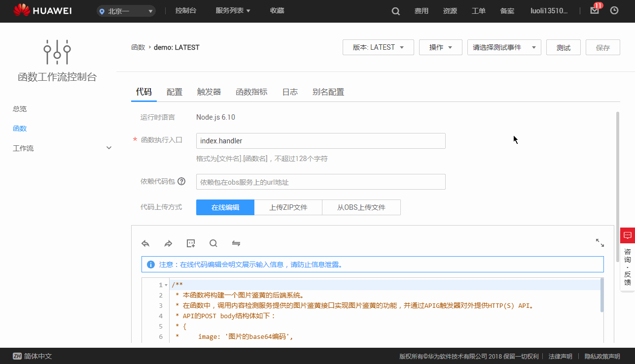Undo the last code edit
Viewport: 635px width, 364px height.
point(145,243)
